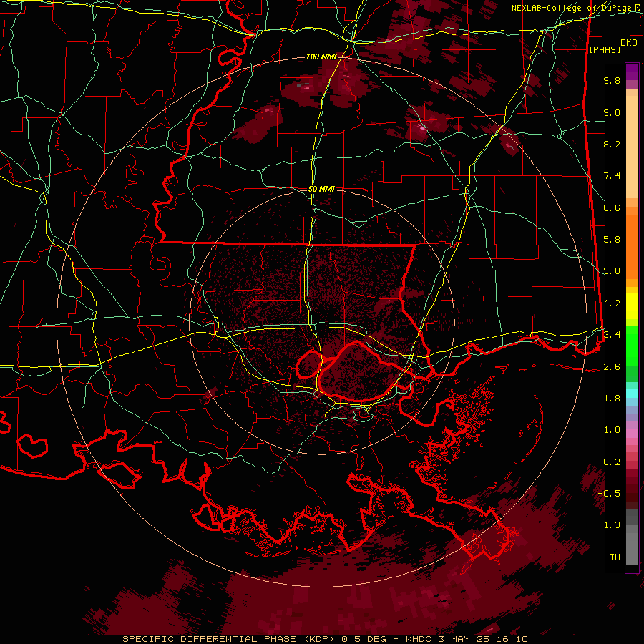Click the 3.4 legend value
Screen dimensions: 644x644
point(612,335)
